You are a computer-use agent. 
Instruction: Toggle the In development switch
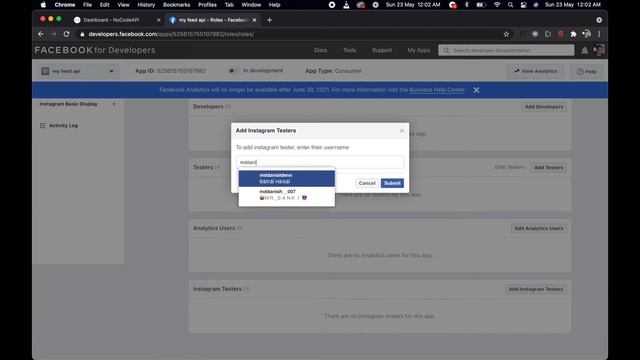coord(233,71)
